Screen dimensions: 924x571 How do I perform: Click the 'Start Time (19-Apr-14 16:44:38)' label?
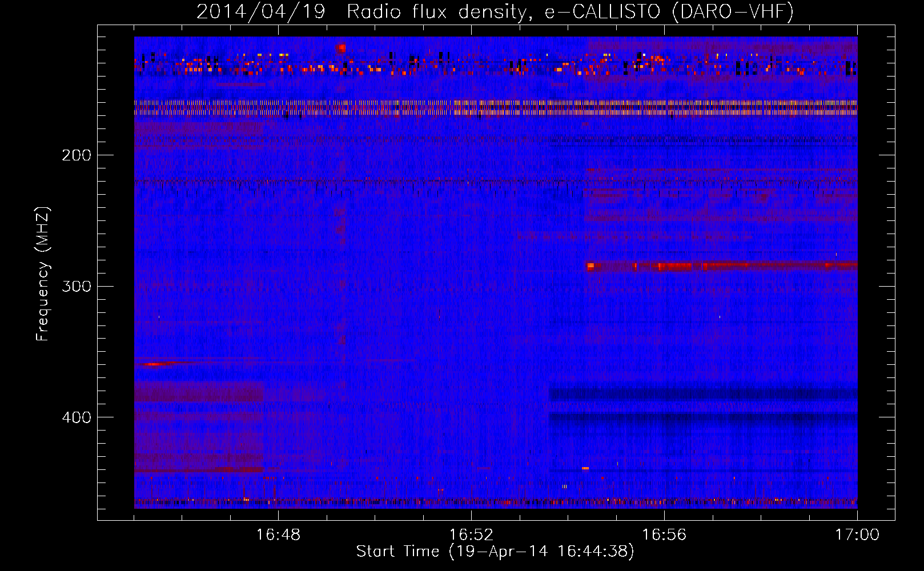[x=495, y=552]
